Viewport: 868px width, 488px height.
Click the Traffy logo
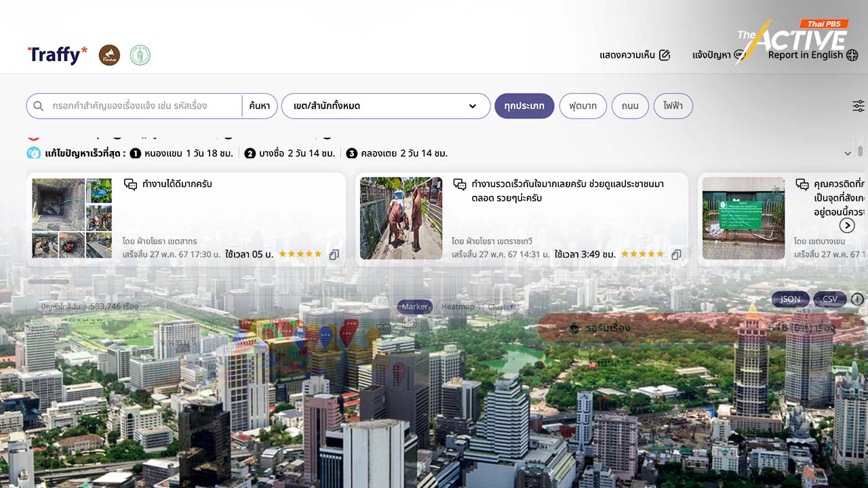tap(58, 55)
